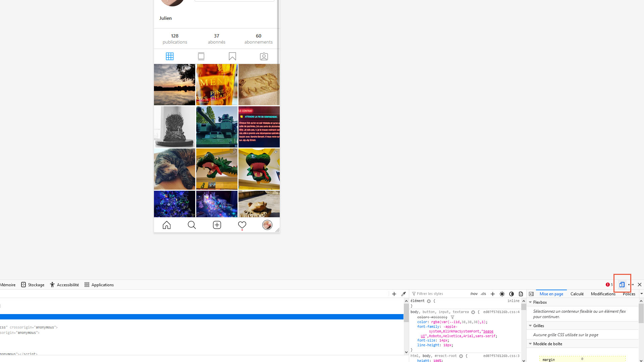Image resolution: width=644 pixels, height=362 pixels.
Task: Toggle dark color scheme simulation
Action: click(512, 294)
